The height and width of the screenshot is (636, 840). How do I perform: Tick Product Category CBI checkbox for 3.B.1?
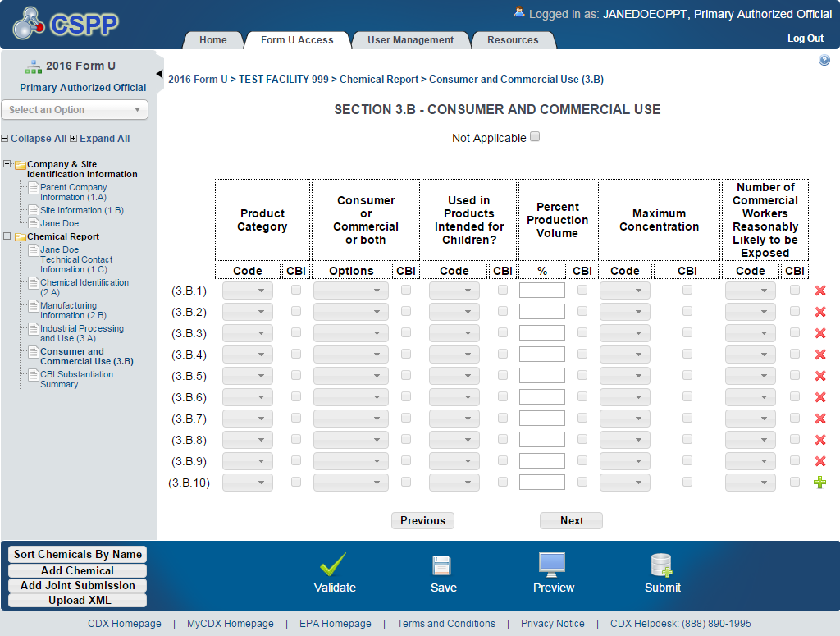(x=296, y=290)
